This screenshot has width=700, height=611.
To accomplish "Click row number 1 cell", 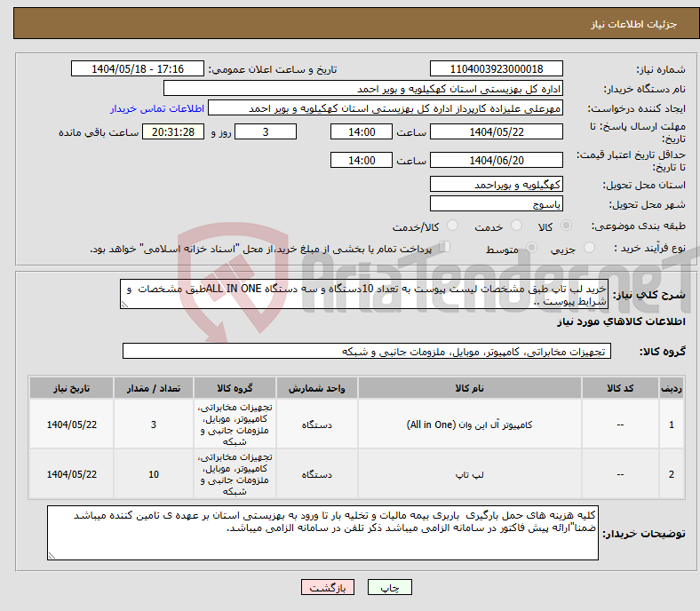I will (x=672, y=425).
